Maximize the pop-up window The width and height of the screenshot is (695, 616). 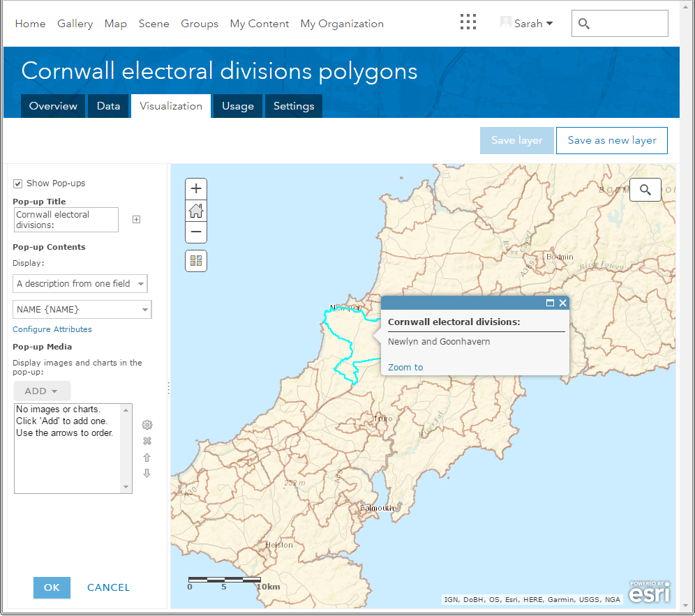point(550,303)
